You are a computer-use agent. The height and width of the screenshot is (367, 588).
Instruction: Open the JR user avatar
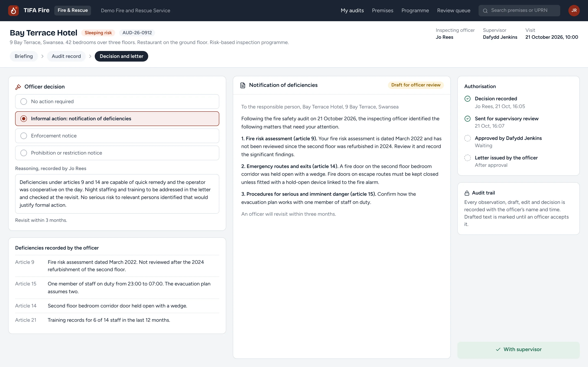point(574,10)
